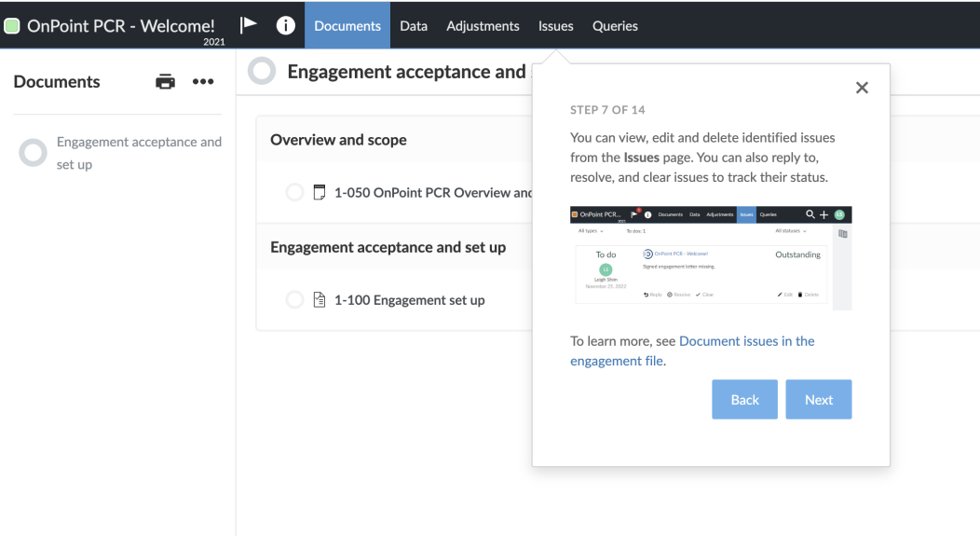Toggle status circle beside 1-100 Engagement set up
This screenshot has width=980, height=536.
tap(294, 300)
